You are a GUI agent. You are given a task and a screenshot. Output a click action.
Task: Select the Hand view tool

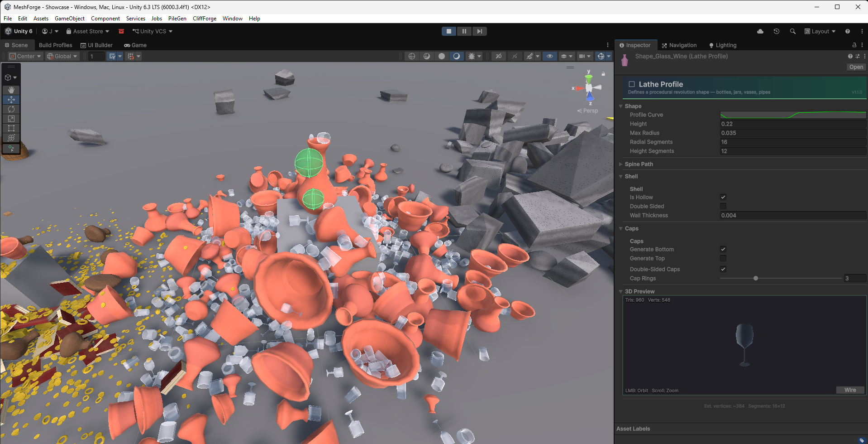(x=11, y=90)
